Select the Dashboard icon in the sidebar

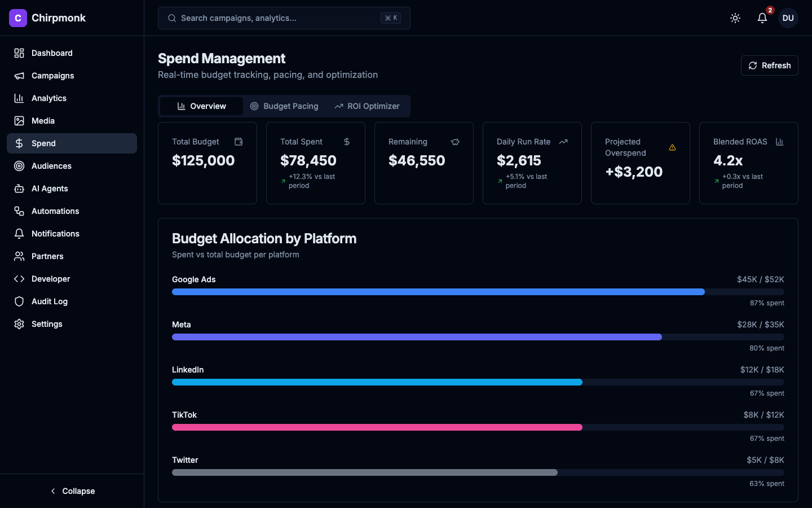click(x=19, y=52)
